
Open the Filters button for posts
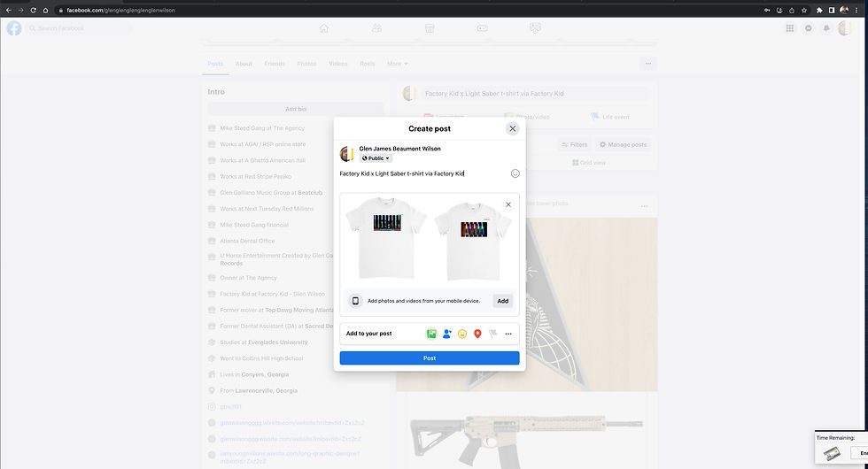tap(575, 144)
